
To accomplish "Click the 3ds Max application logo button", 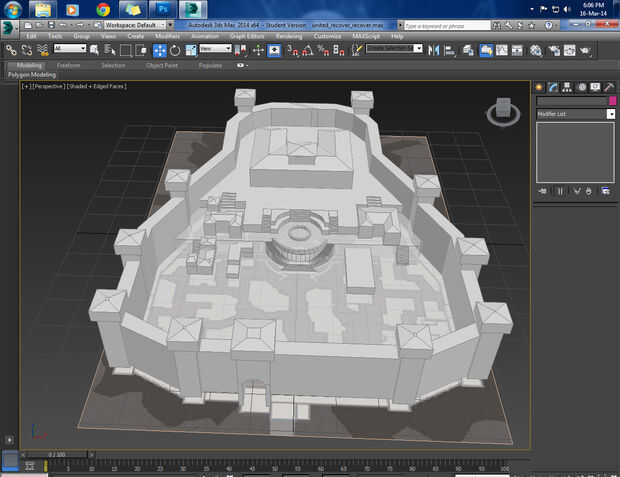I will [9, 24].
